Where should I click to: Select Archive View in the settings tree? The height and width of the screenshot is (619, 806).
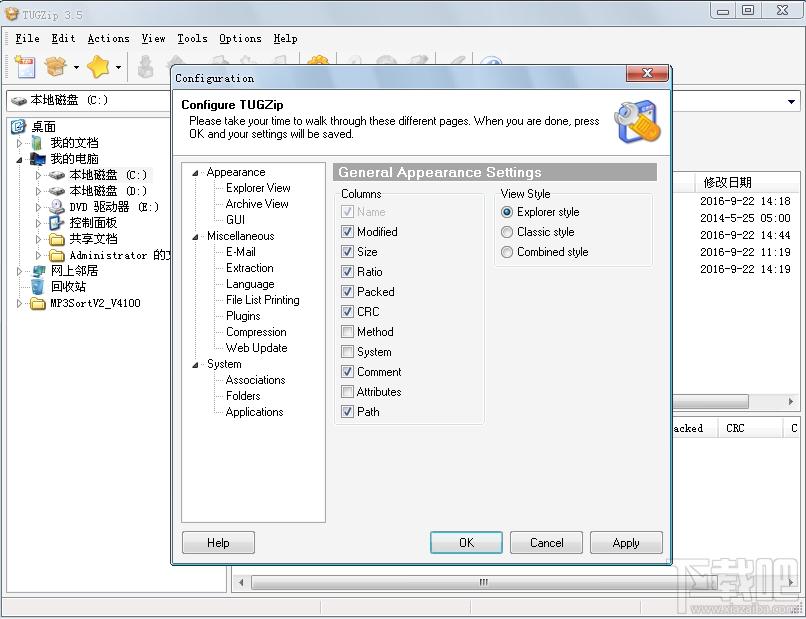[x=257, y=204]
